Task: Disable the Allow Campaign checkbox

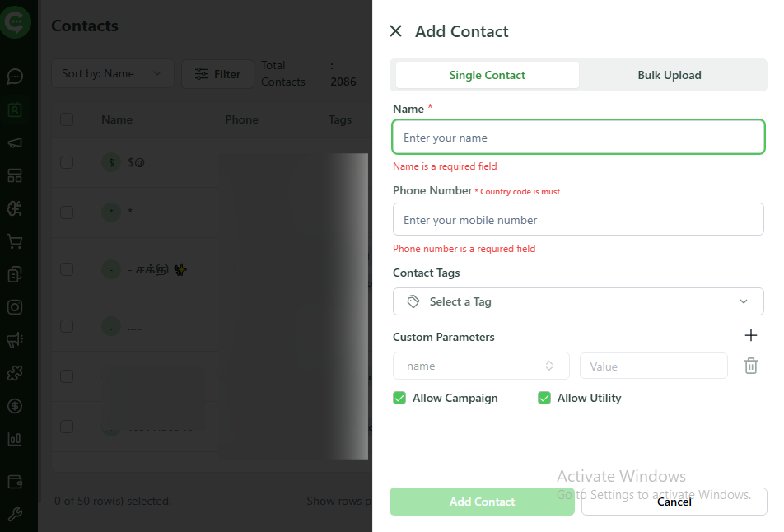Action: point(399,397)
